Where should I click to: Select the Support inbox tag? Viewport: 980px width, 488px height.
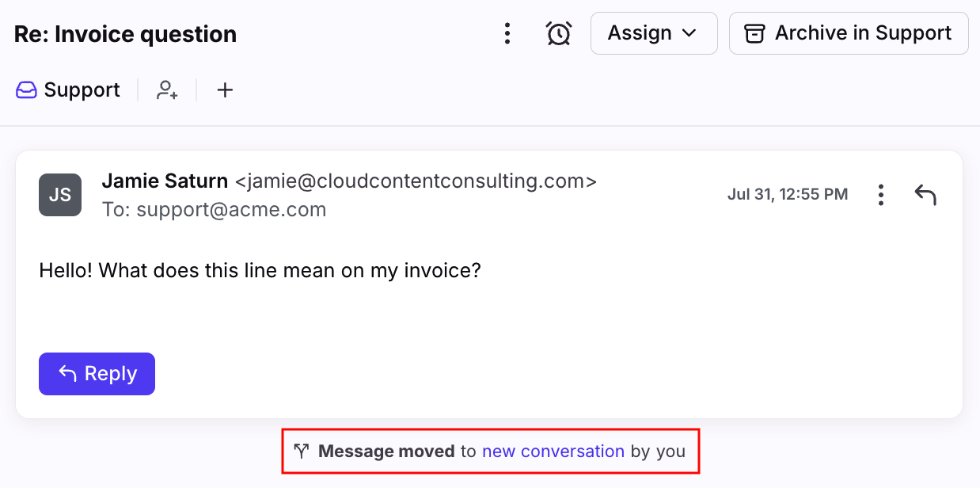point(68,90)
